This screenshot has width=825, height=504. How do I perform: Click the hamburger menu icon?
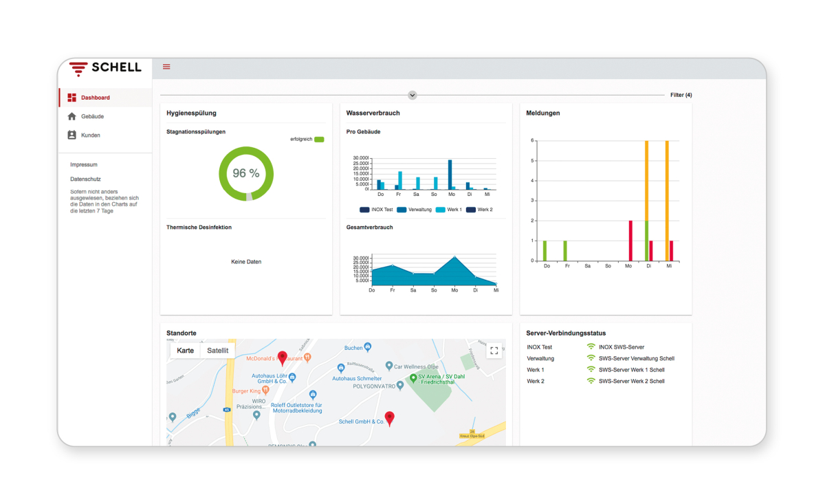coord(166,67)
